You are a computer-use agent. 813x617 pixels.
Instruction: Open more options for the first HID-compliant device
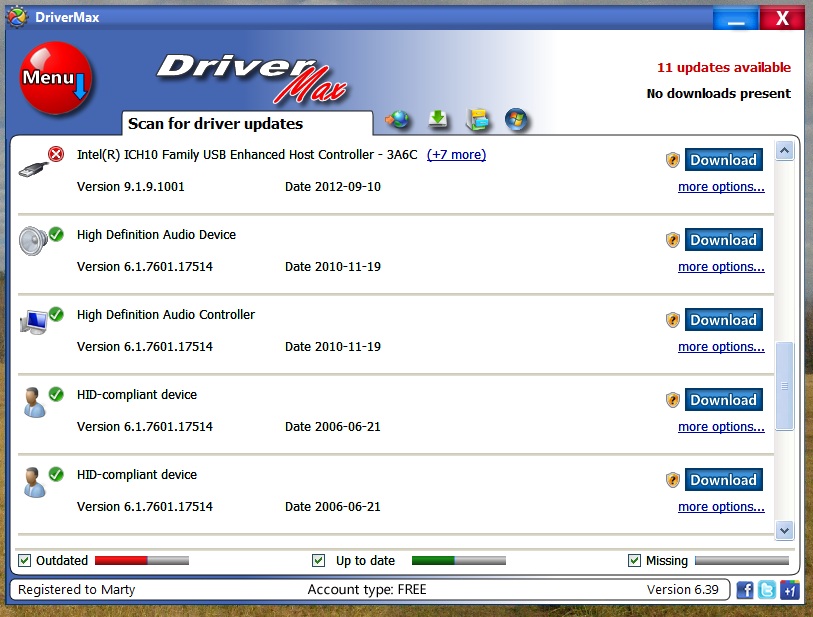(x=721, y=426)
